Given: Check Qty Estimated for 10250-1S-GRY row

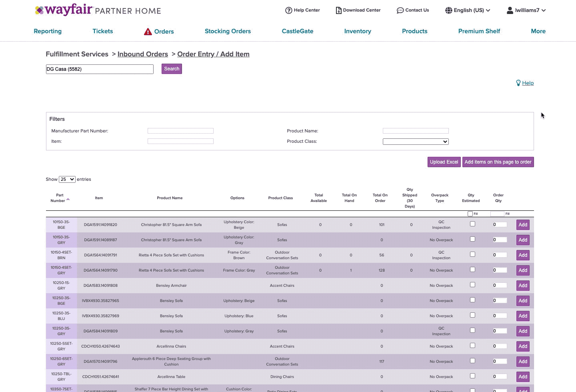Looking at the screenshot, I should tap(472, 285).
